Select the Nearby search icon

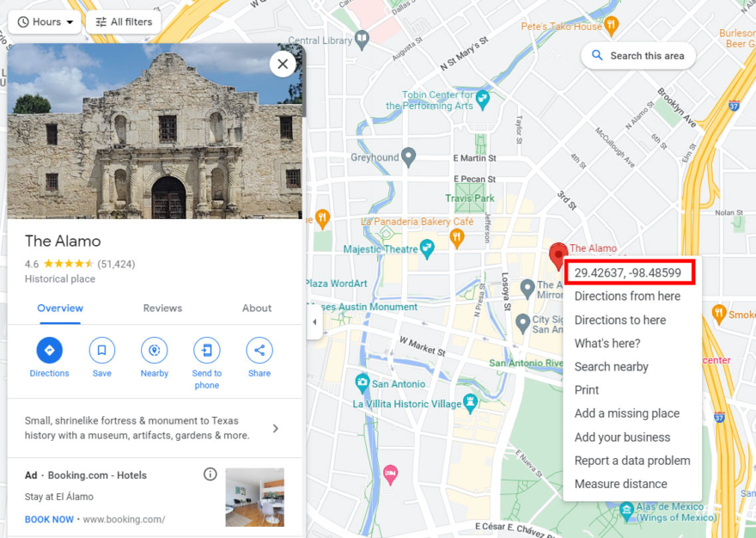point(154,350)
